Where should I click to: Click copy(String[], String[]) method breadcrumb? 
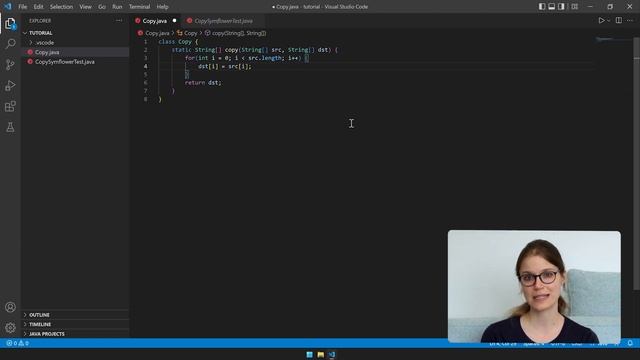pos(239,33)
